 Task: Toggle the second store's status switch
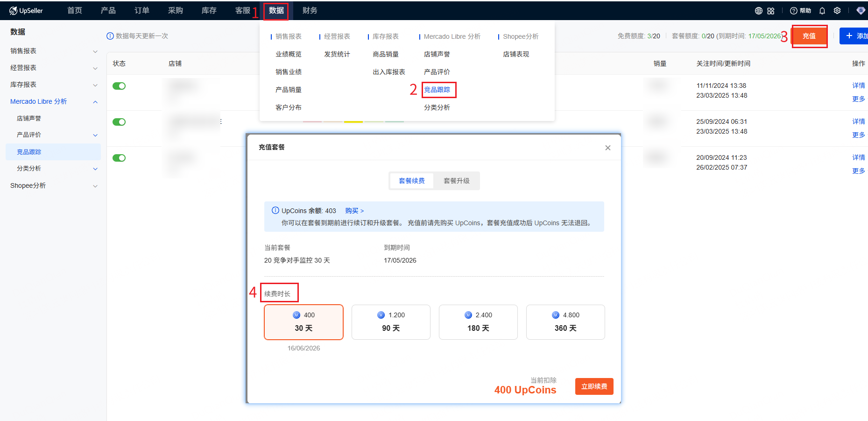(x=119, y=122)
